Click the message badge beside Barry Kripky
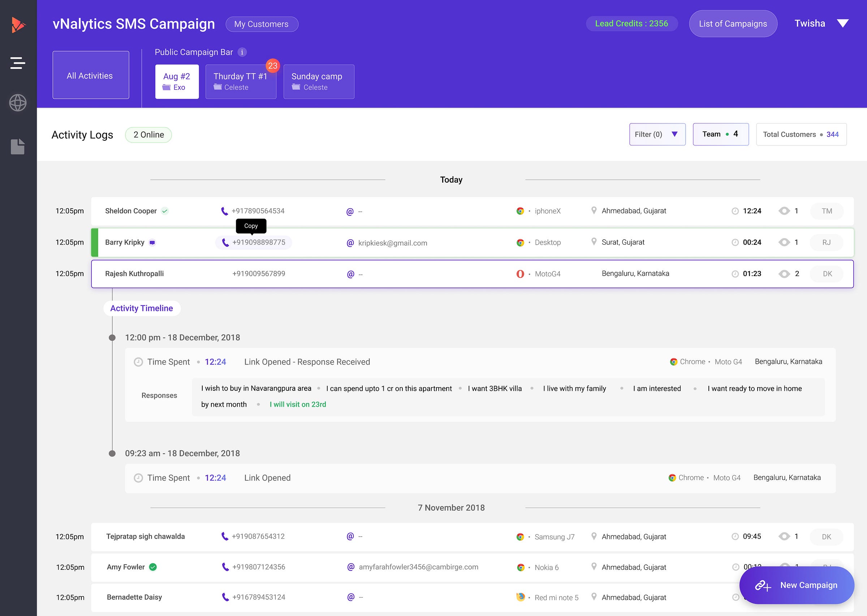867x616 pixels. 152,243
